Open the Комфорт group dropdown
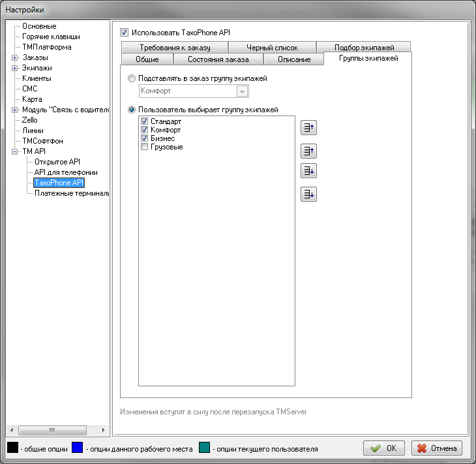The height and width of the screenshot is (464, 476). click(x=243, y=91)
